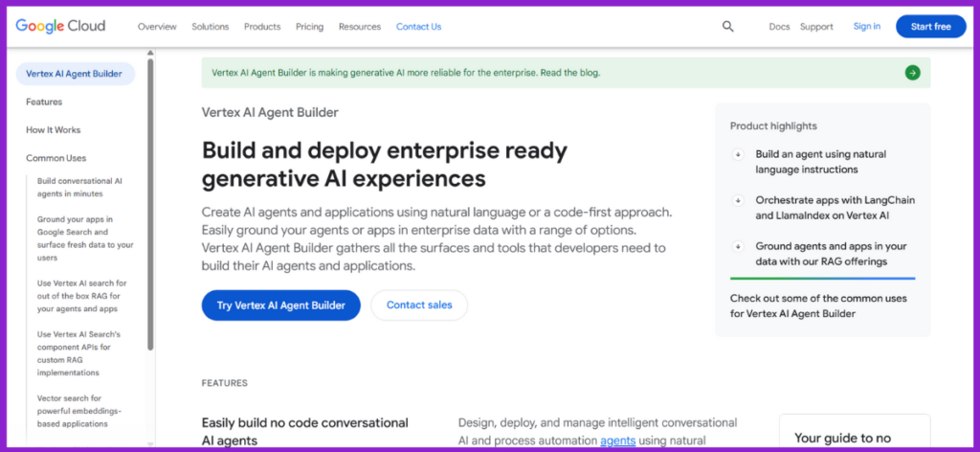Click the Sign in link
Image resolution: width=980 pixels, height=452 pixels.
[x=867, y=26]
